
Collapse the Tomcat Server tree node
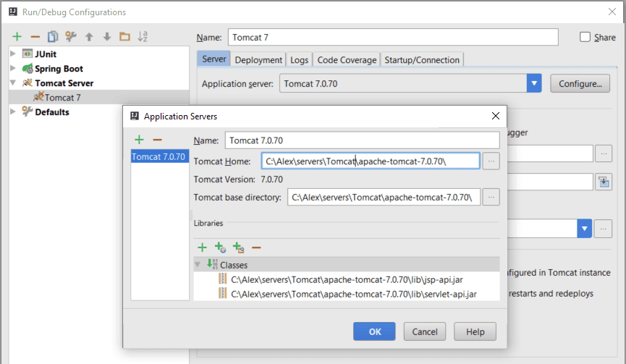click(13, 82)
